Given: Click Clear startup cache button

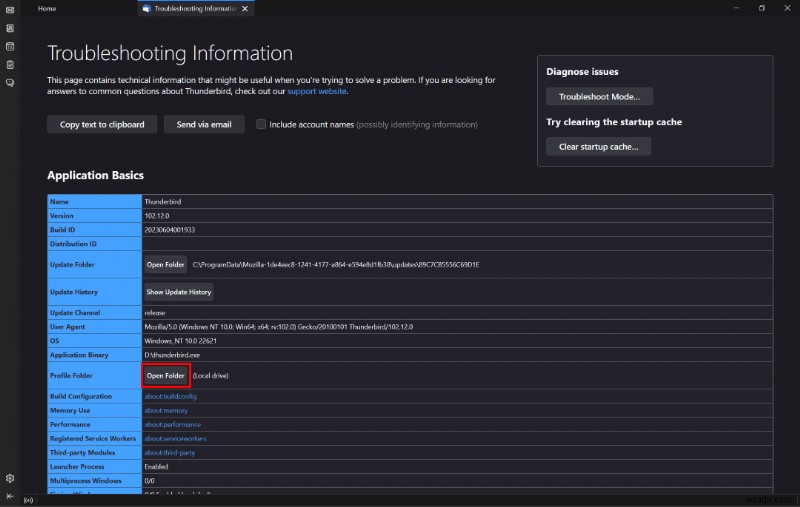Looking at the screenshot, I should (x=598, y=147).
